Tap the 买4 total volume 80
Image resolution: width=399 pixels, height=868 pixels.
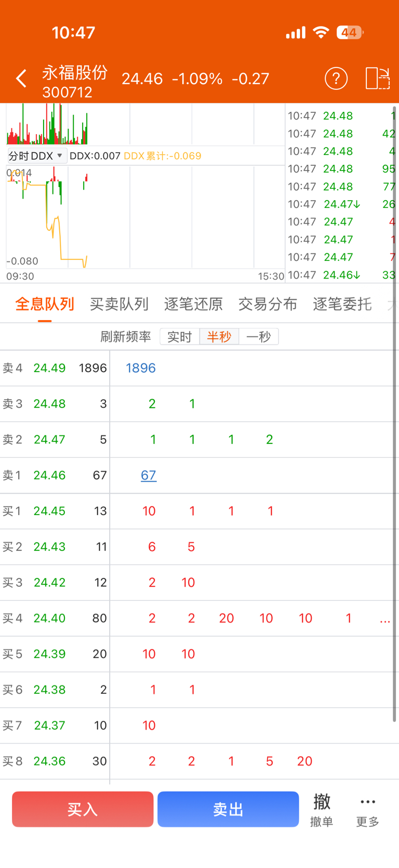click(x=99, y=618)
